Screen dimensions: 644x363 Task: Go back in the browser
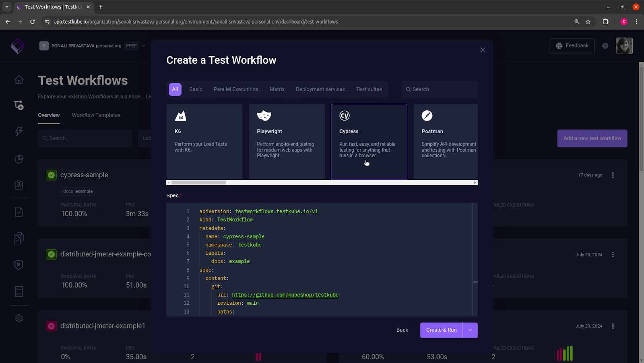(8, 22)
